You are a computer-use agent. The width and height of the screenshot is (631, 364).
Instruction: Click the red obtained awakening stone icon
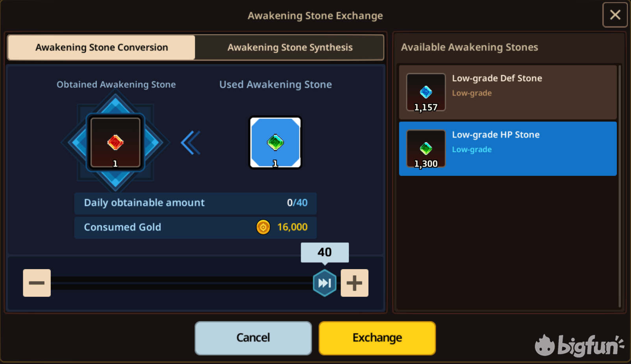pyautogui.click(x=115, y=142)
